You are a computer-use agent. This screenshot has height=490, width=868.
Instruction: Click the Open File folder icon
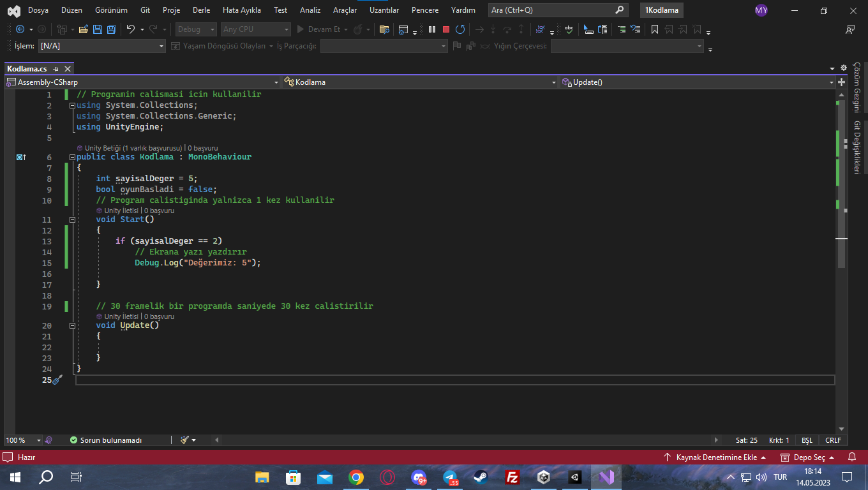83,29
